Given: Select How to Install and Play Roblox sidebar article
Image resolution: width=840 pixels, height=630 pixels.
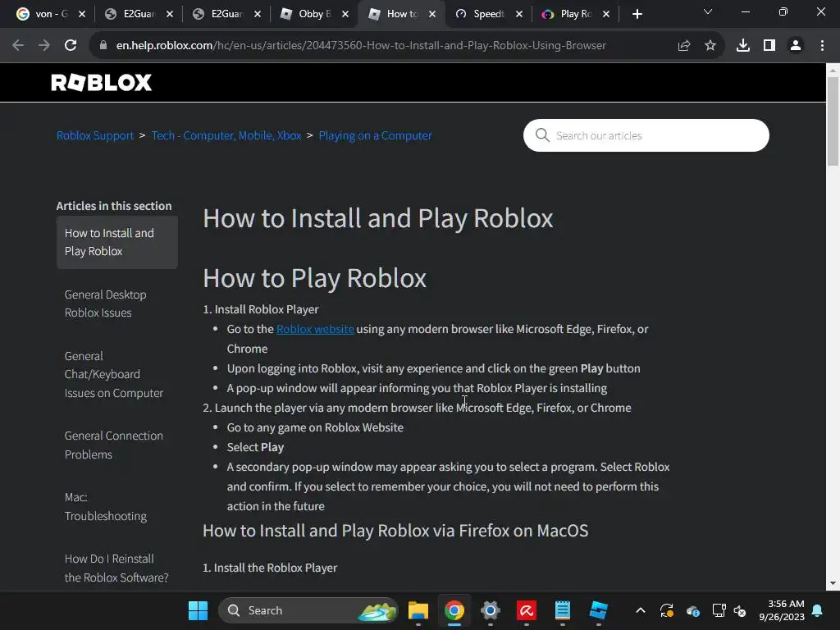Looking at the screenshot, I should (116, 242).
